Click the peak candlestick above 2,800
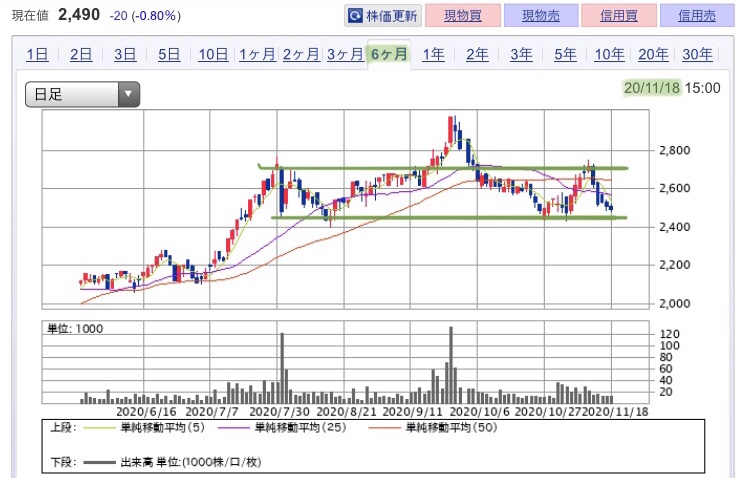 [451, 129]
